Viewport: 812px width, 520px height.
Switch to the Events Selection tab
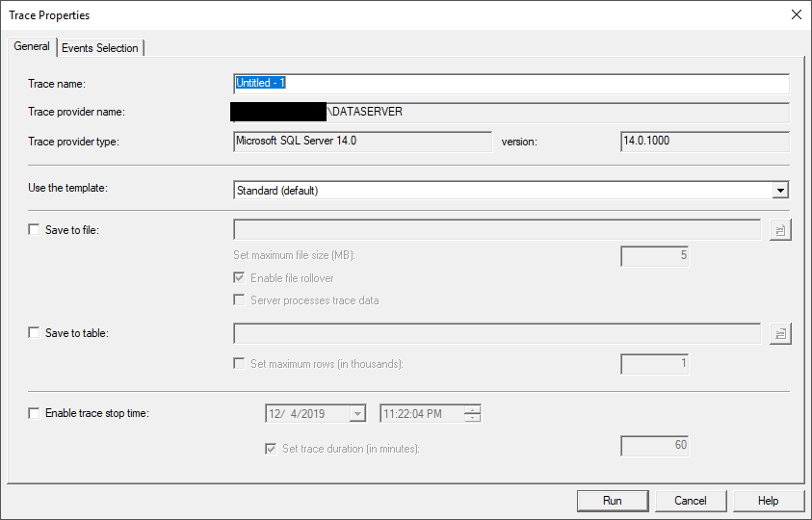(x=100, y=48)
